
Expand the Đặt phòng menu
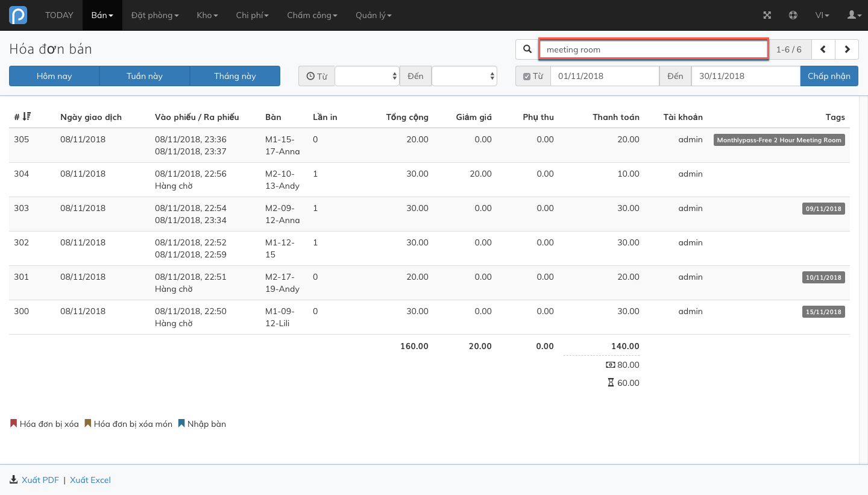[x=155, y=15]
